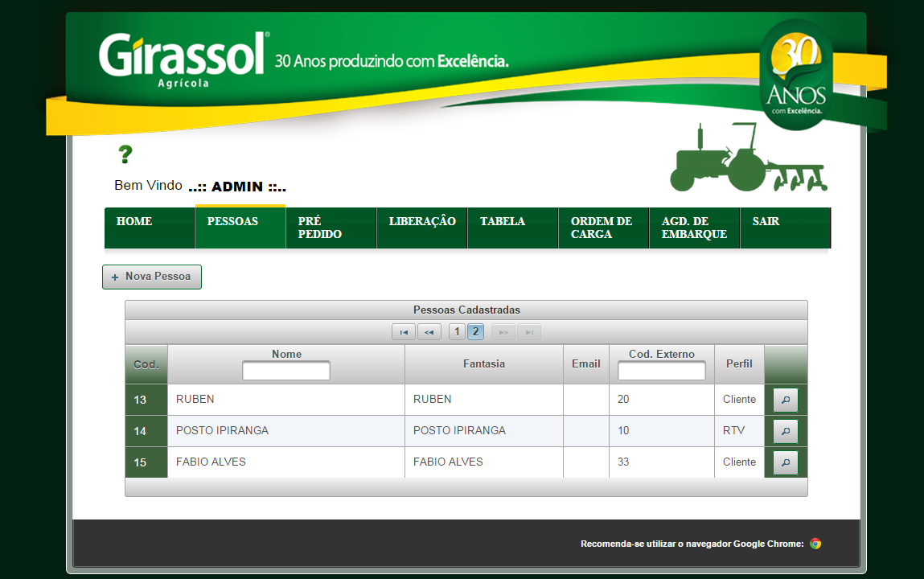
Task: Click the green question mark help icon
Action: point(125,154)
